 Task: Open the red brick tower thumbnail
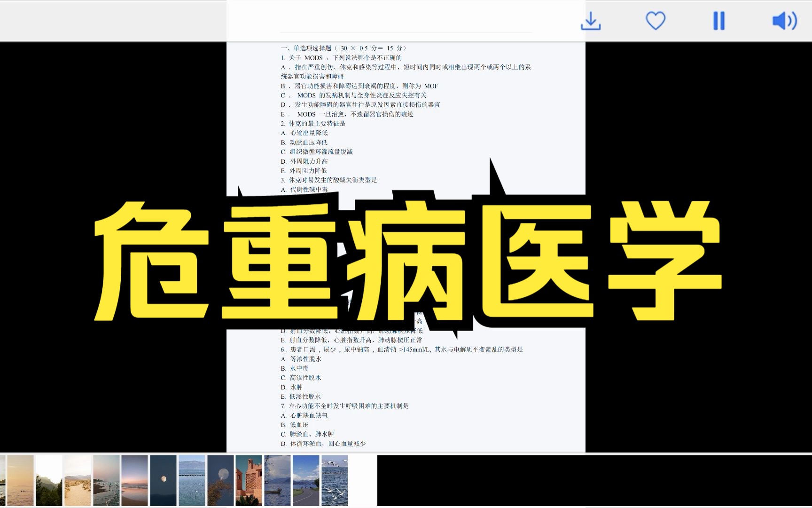(249, 480)
